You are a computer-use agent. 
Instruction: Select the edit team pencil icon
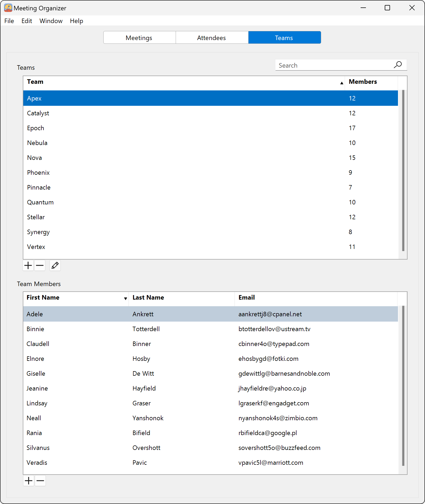[55, 265]
